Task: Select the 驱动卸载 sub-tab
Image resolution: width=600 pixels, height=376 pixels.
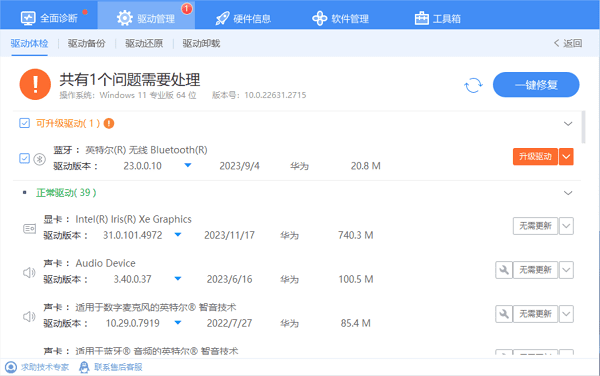Action: click(201, 44)
